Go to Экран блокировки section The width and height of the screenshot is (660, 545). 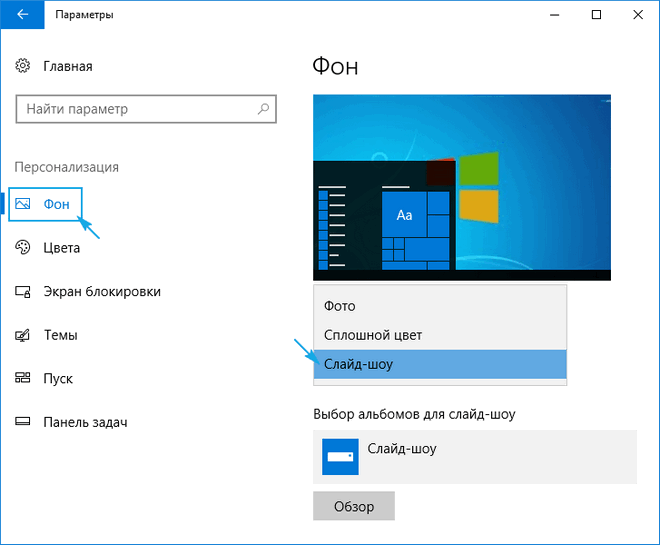click(x=102, y=292)
